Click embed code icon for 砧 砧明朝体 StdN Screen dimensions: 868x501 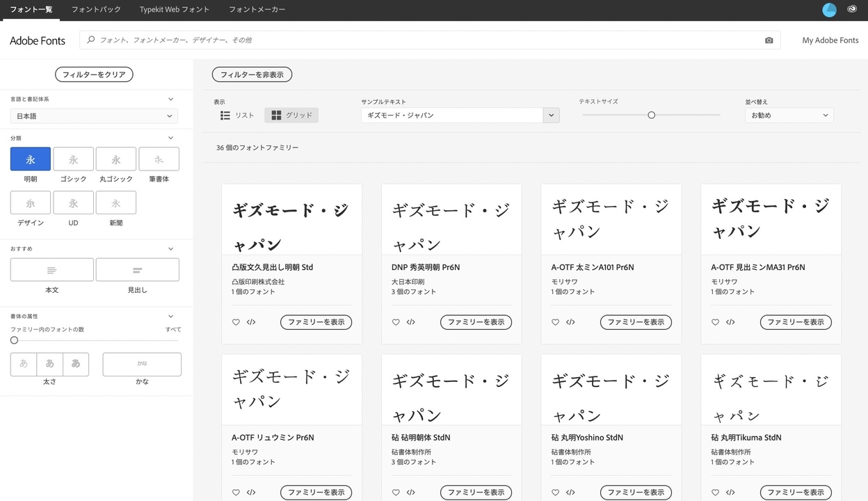click(x=411, y=493)
